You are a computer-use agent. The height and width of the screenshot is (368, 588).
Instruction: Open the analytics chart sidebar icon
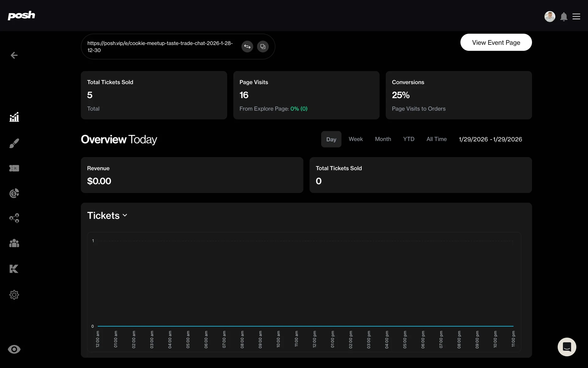pyautogui.click(x=14, y=117)
